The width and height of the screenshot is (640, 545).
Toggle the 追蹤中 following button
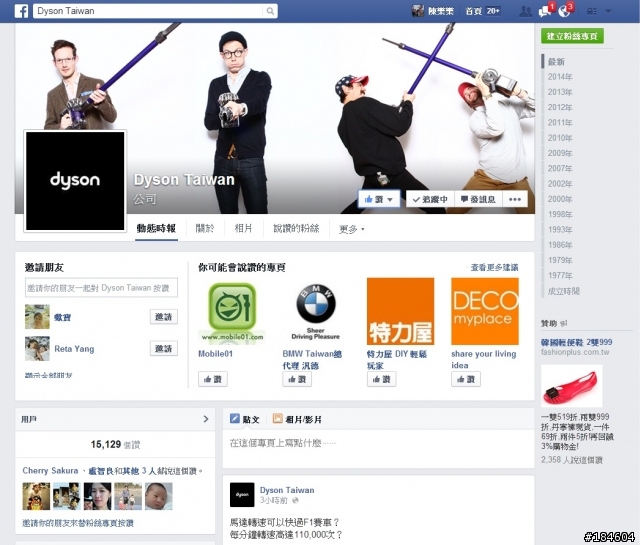pyautogui.click(x=430, y=199)
